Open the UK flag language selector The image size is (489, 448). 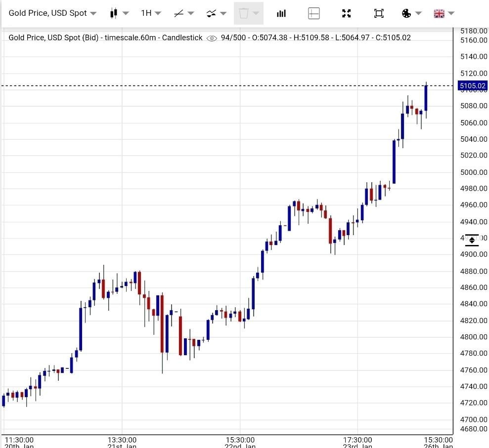click(x=439, y=13)
